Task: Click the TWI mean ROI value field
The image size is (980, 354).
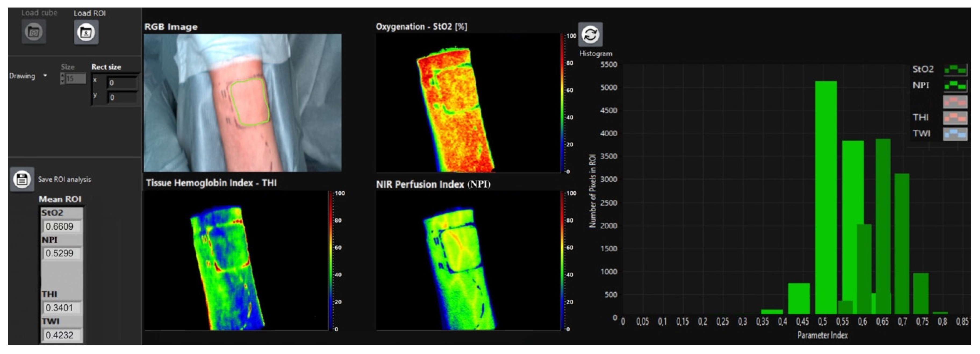Action: coord(61,335)
